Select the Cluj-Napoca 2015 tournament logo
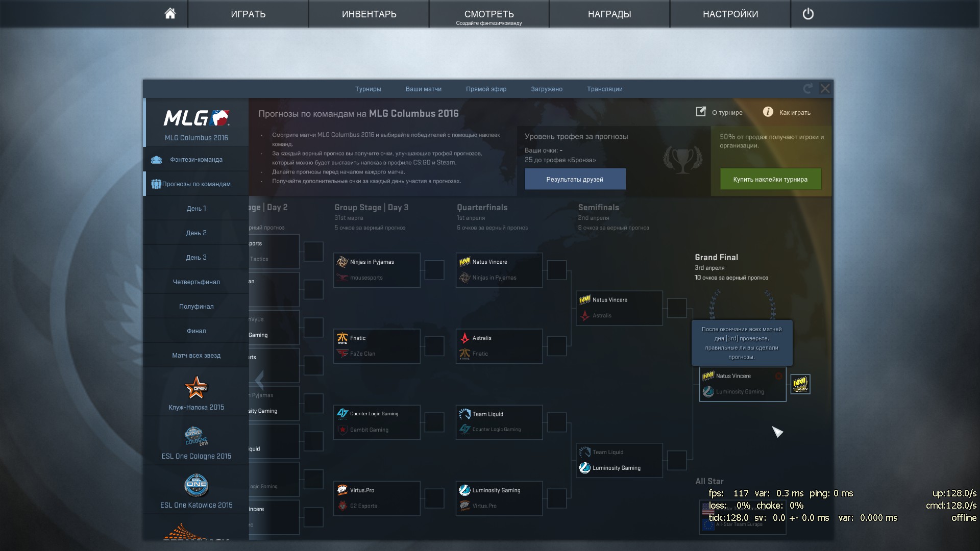The width and height of the screenshot is (980, 551). click(x=196, y=388)
